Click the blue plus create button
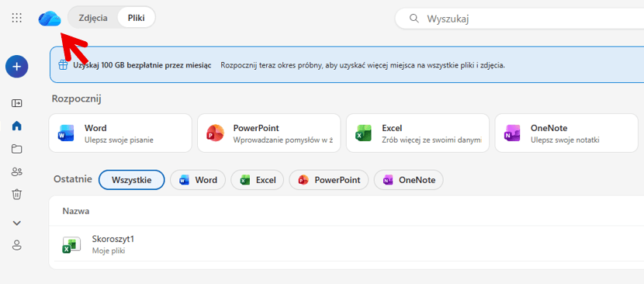 pyautogui.click(x=16, y=67)
